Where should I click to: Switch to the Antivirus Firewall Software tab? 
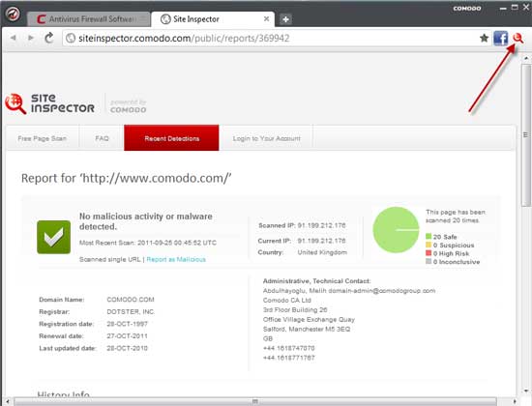pos(88,19)
